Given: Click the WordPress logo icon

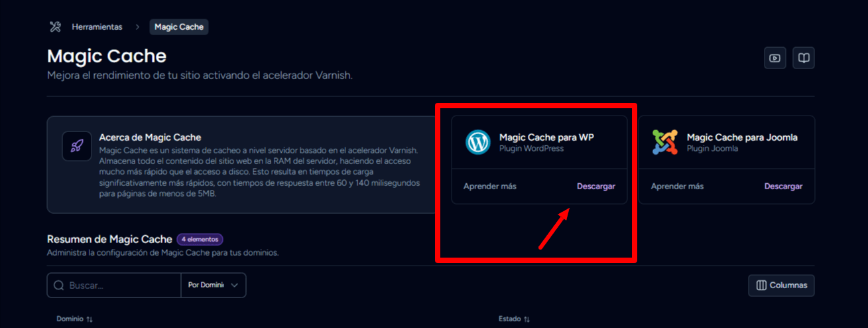Looking at the screenshot, I should [x=477, y=142].
